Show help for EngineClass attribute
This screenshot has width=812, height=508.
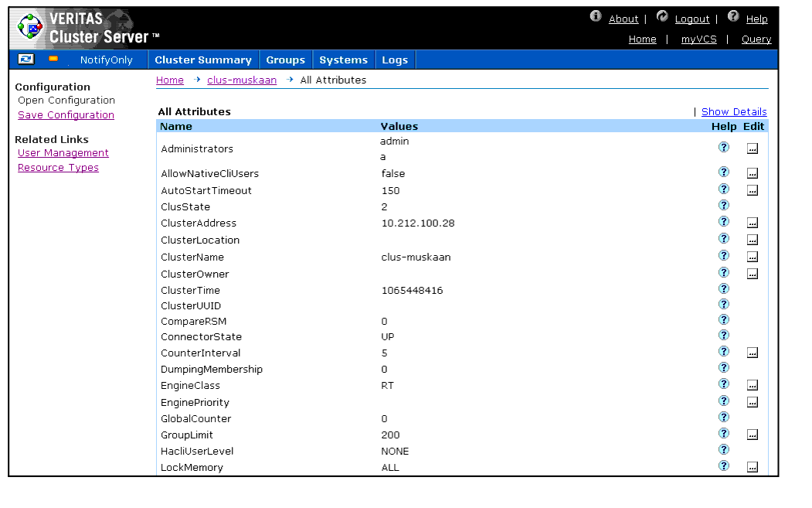pos(724,384)
